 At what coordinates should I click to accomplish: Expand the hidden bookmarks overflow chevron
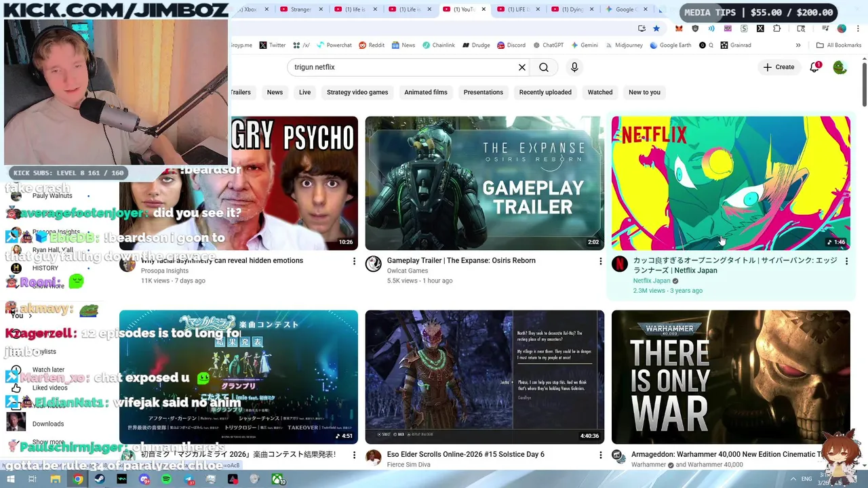pos(798,45)
